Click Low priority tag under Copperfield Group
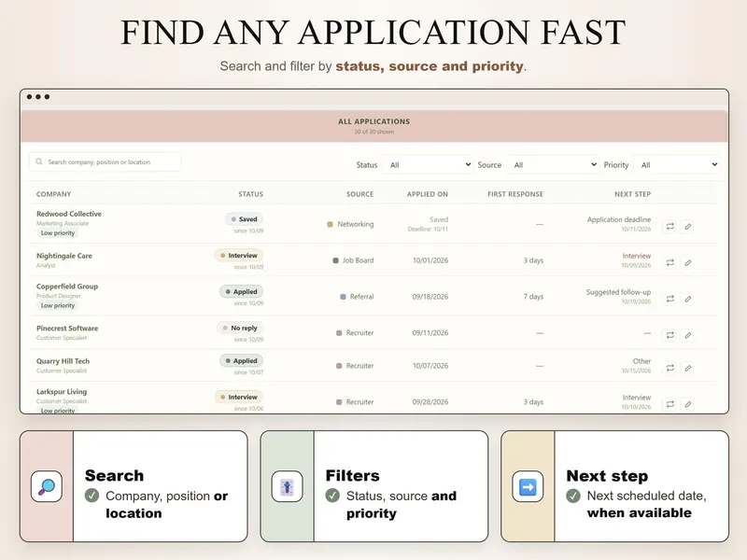This screenshot has width=747, height=560. pyautogui.click(x=58, y=305)
